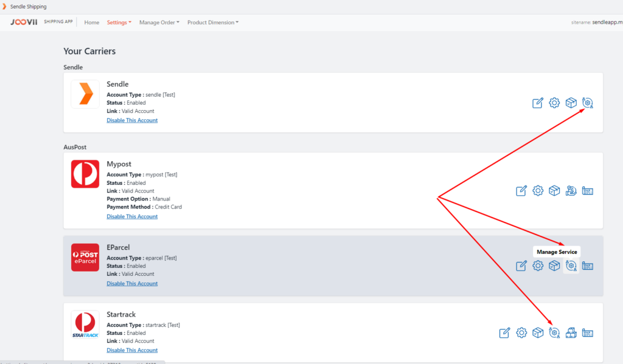Image resolution: width=623 pixels, height=364 pixels.
Task: Click 'Payment Option : Manual' text
Action: point(138,199)
